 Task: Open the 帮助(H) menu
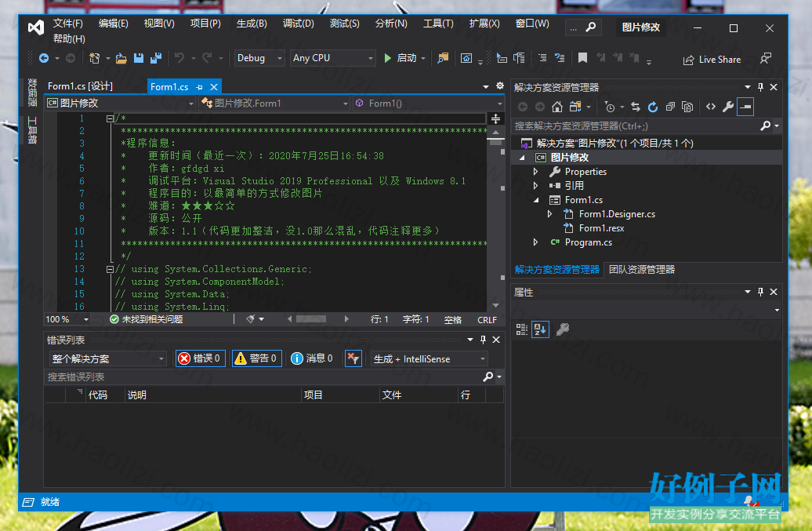point(69,39)
